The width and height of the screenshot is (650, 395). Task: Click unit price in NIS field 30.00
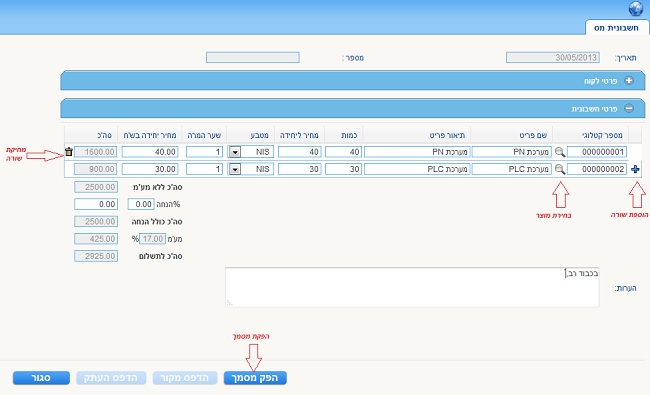150,169
